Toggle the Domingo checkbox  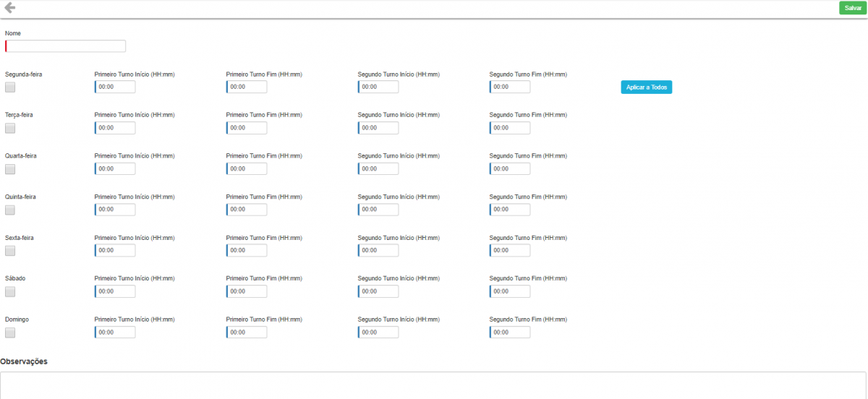pos(10,332)
